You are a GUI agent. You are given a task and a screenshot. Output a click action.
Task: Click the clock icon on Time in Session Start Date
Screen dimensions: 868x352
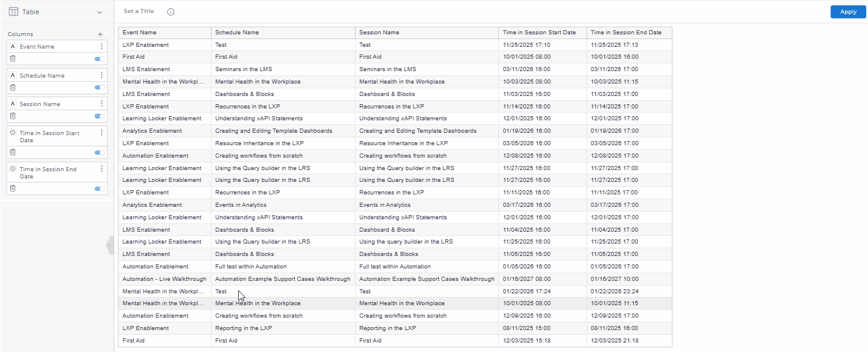coord(12,133)
